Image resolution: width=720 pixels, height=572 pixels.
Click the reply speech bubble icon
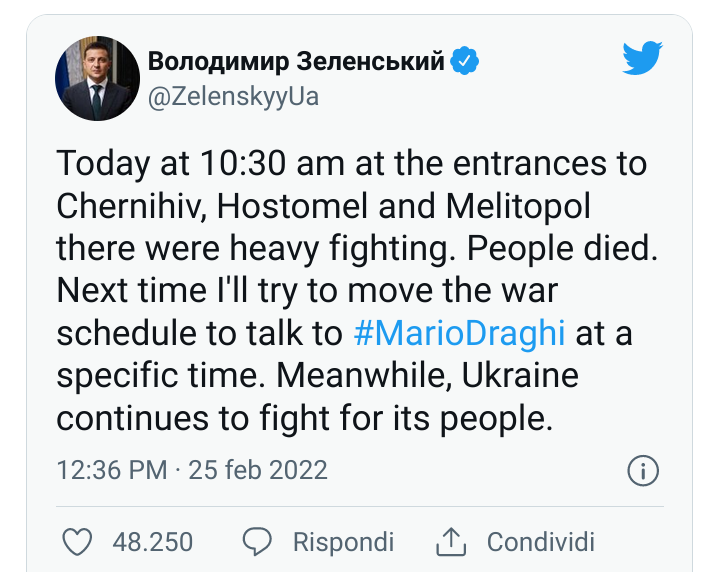click(259, 542)
